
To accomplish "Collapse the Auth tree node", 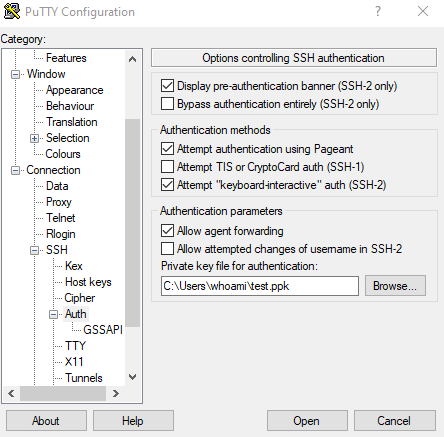I will pos(53,314).
